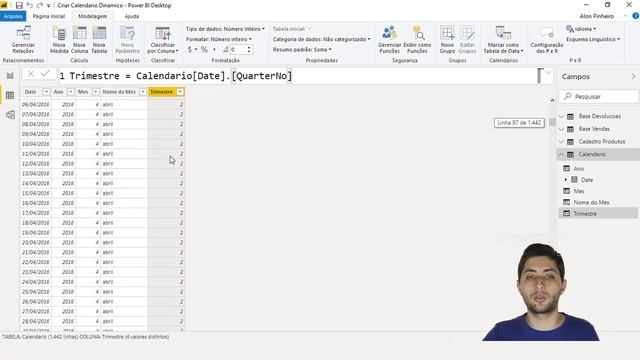Open Classificar por Coluna

click(162, 40)
